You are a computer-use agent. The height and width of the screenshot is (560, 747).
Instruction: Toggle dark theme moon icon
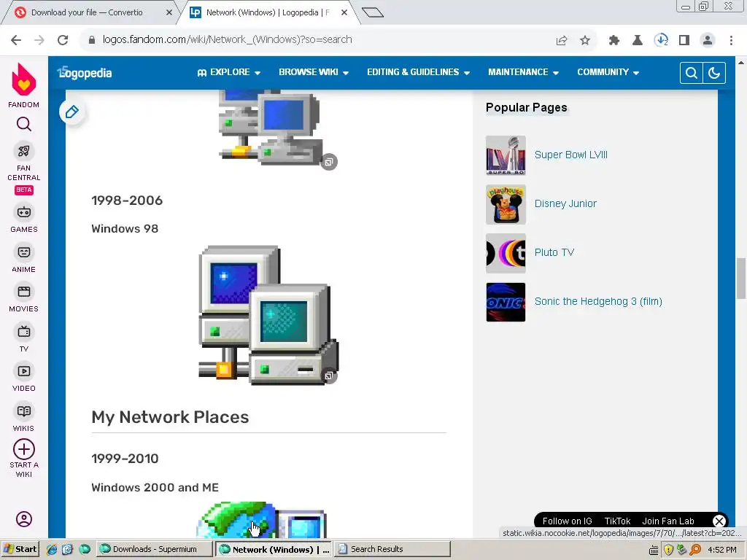tap(713, 73)
